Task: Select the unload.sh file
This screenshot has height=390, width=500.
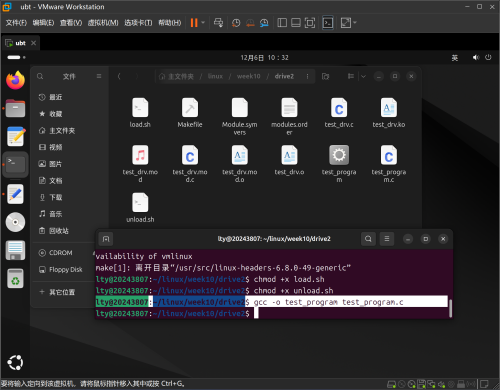Action: click(x=140, y=208)
